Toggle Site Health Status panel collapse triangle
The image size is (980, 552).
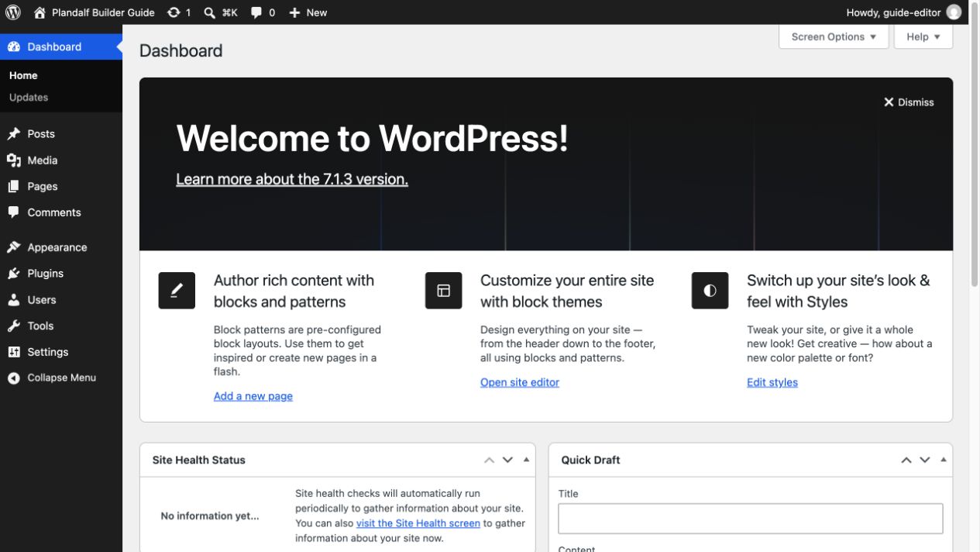tap(526, 460)
